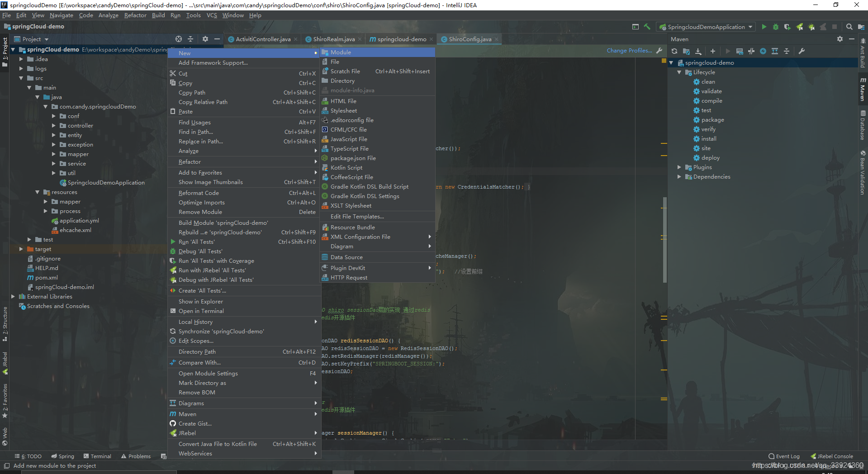Viewport: 868px width, 474px height.
Task: Open Search Everywhere magnifier icon
Action: (x=849, y=27)
